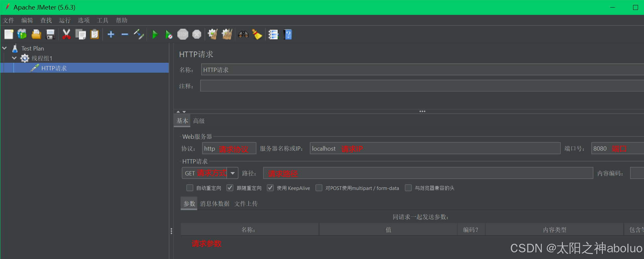644x259 pixels.
Task: Click the Copy icon in toolbar
Action: point(80,34)
